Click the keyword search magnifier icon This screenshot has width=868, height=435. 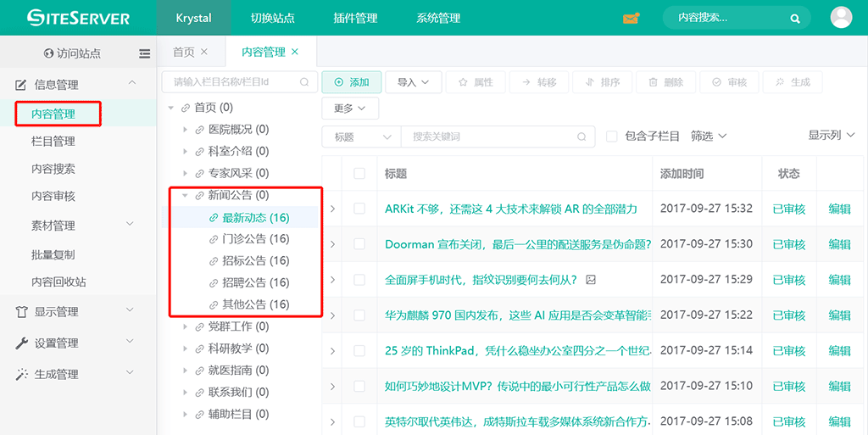pyautogui.click(x=581, y=137)
